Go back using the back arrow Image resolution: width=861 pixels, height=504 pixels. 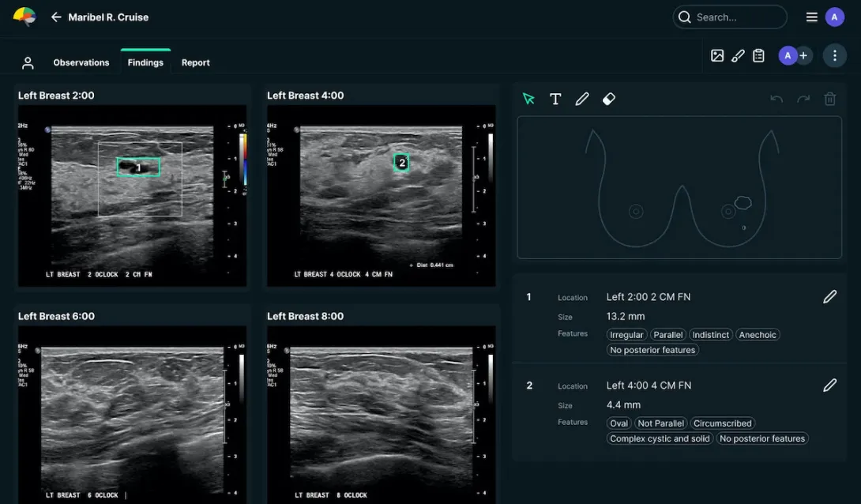click(52, 17)
